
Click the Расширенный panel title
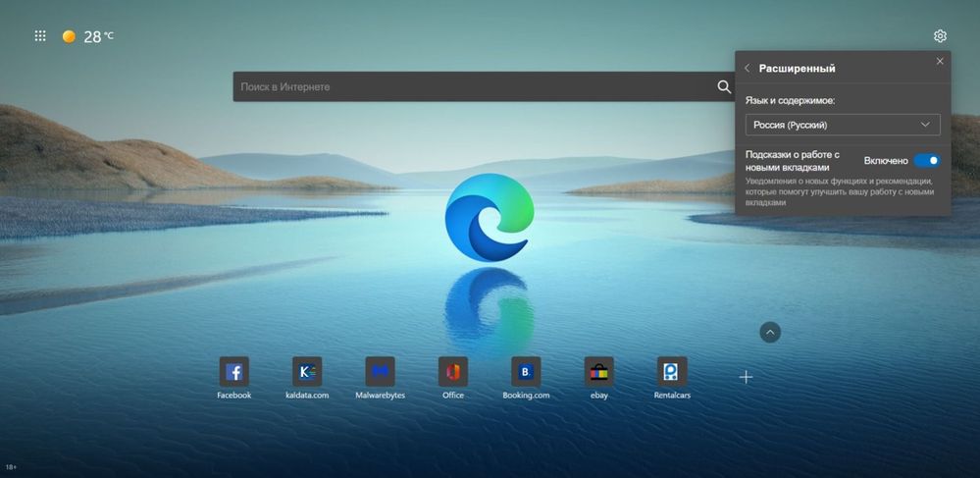[797, 68]
